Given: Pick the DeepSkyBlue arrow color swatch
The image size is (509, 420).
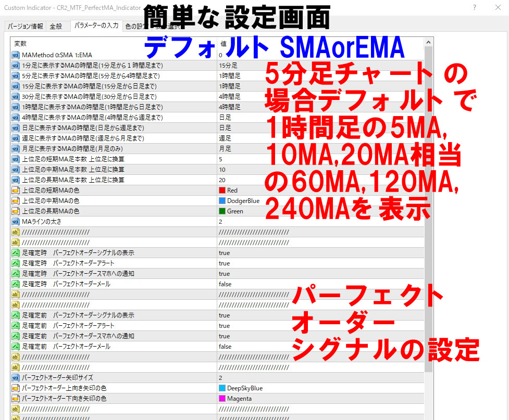Looking at the screenshot, I should tap(222, 388).
